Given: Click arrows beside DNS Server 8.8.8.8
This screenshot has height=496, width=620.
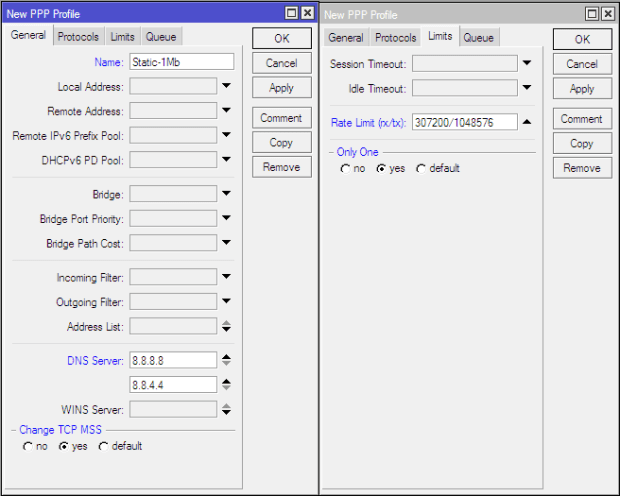Looking at the screenshot, I should [x=226, y=360].
